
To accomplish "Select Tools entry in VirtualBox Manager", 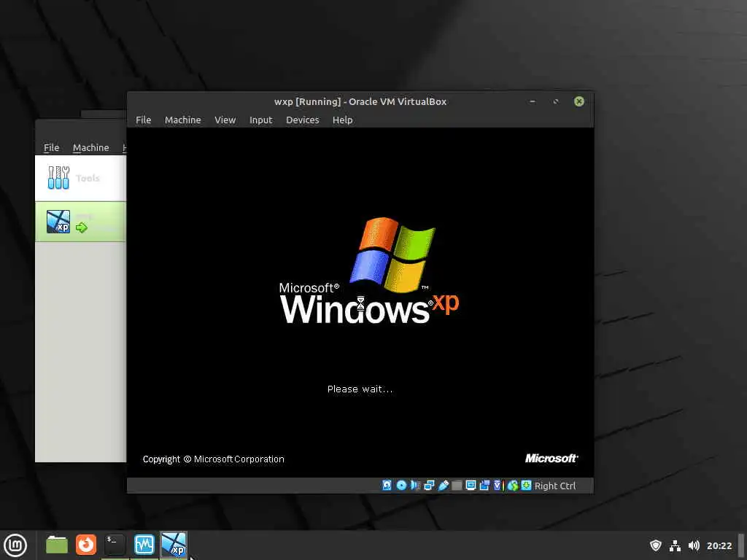I will point(80,178).
